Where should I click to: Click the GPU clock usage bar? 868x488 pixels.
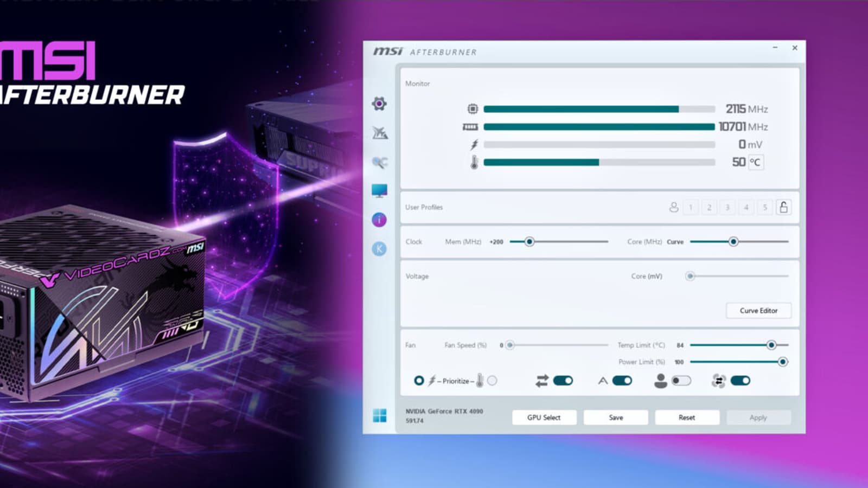click(x=599, y=109)
